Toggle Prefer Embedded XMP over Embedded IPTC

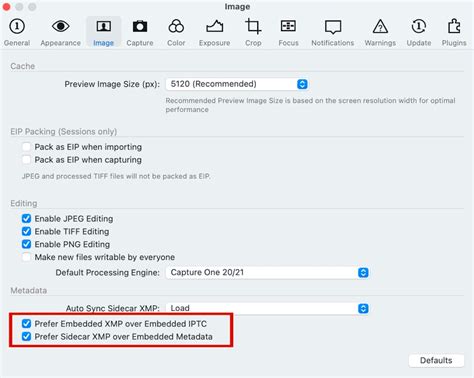click(26, 324)
